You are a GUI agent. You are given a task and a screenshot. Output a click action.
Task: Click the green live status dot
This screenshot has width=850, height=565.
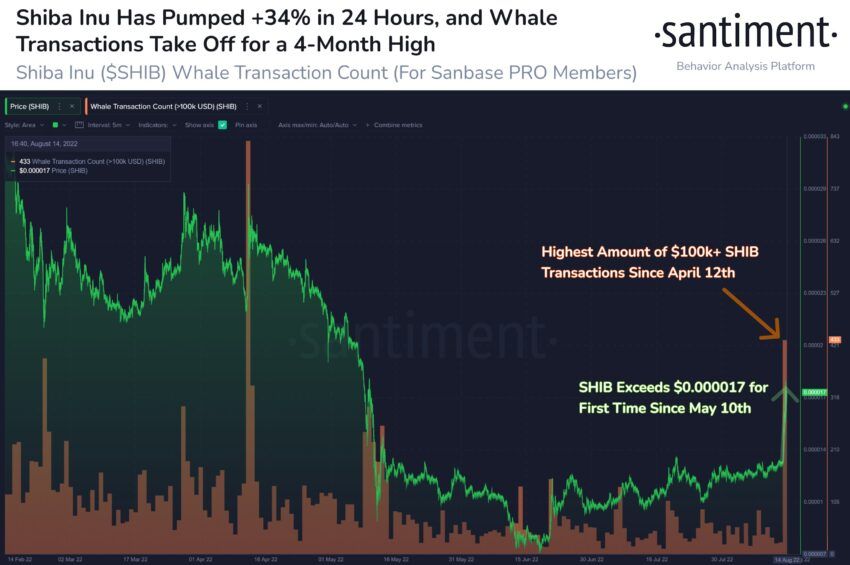tap(845, 106)
